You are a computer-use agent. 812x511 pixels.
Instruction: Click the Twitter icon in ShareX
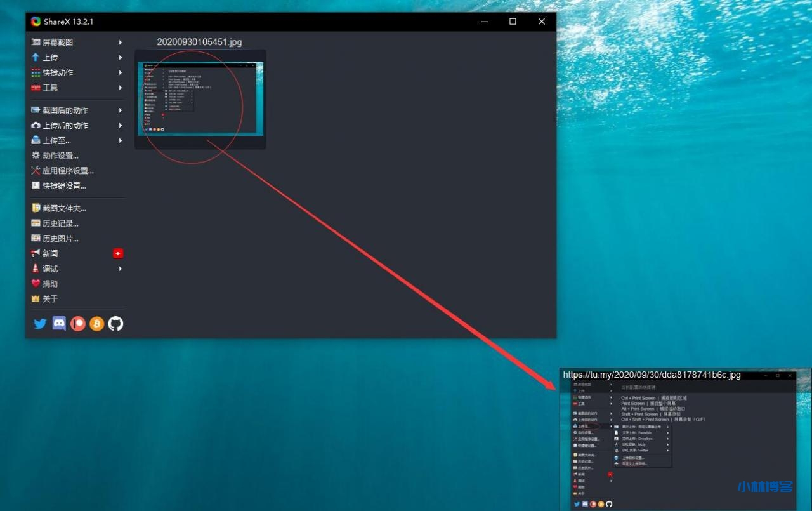[40, 324]
